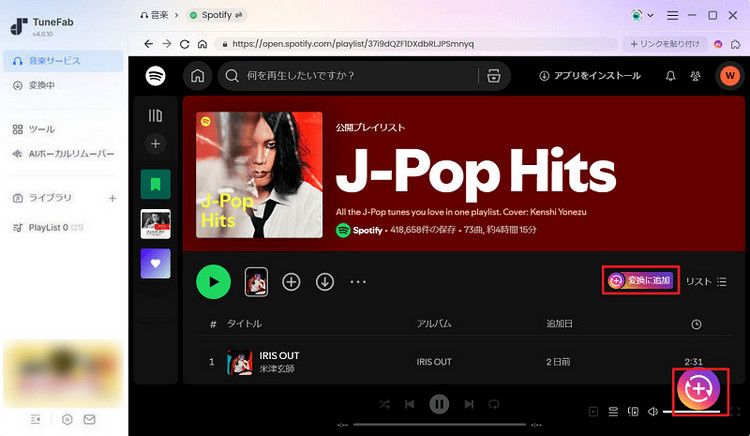Open AIボーカルリムーバー tool
Image resolution: width=750 pixels, height=436 pixels.
63,154
